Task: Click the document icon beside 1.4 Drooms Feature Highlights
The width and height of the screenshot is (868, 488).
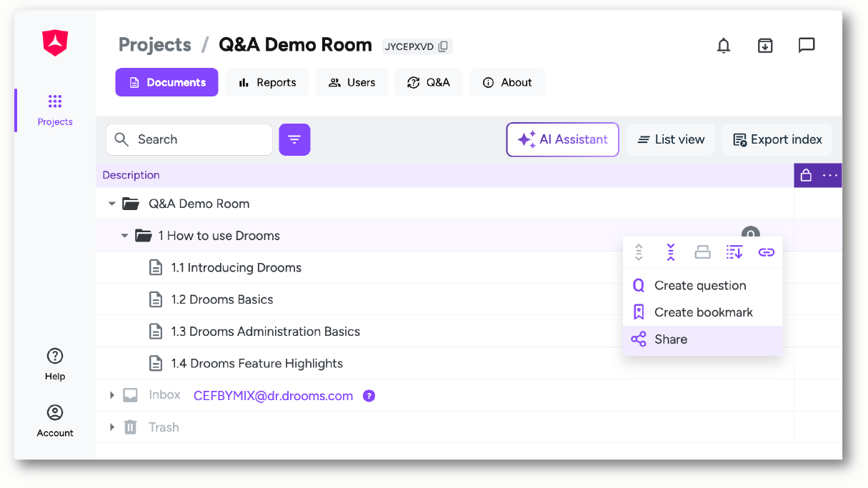Action: (x=156, y=364)
